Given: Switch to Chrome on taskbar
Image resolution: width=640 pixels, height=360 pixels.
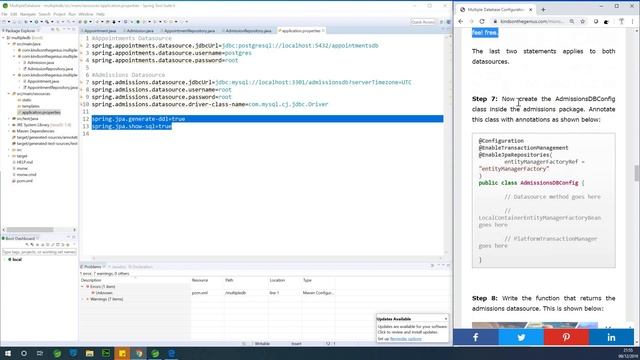Looking at the screenshot, I should tap(139, 353).
